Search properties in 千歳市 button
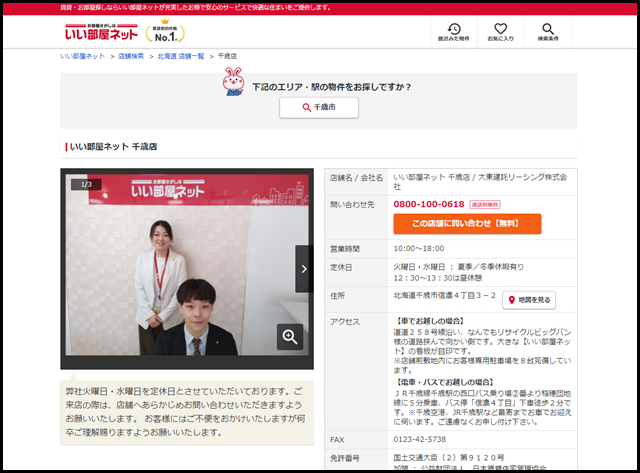 [319, 107]
